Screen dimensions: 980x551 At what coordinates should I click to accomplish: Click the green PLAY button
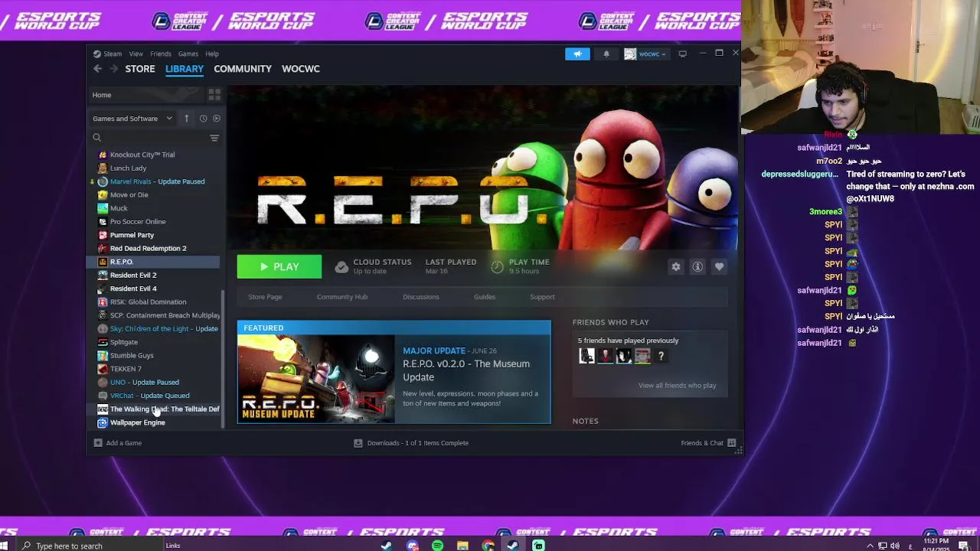pos(279,266)
